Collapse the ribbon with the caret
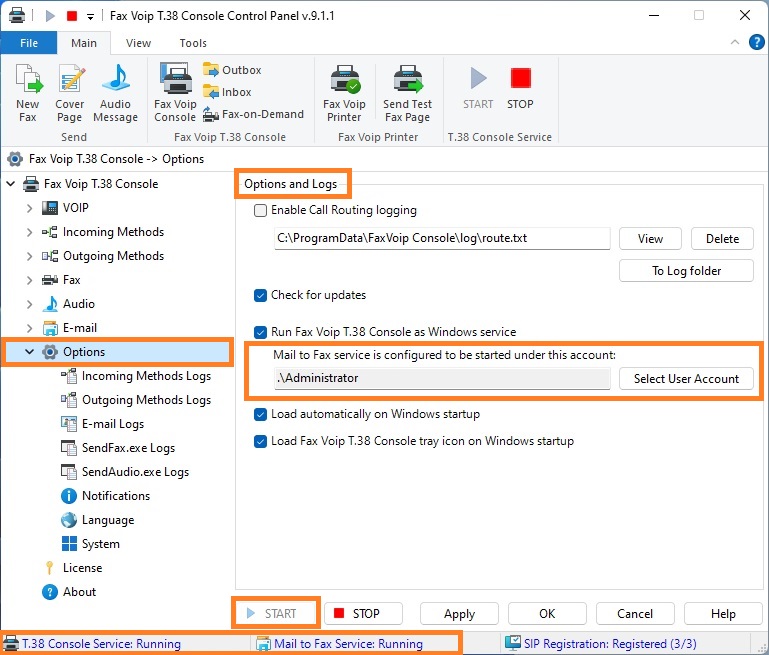The image size is (769, 655). pos(735,42)
